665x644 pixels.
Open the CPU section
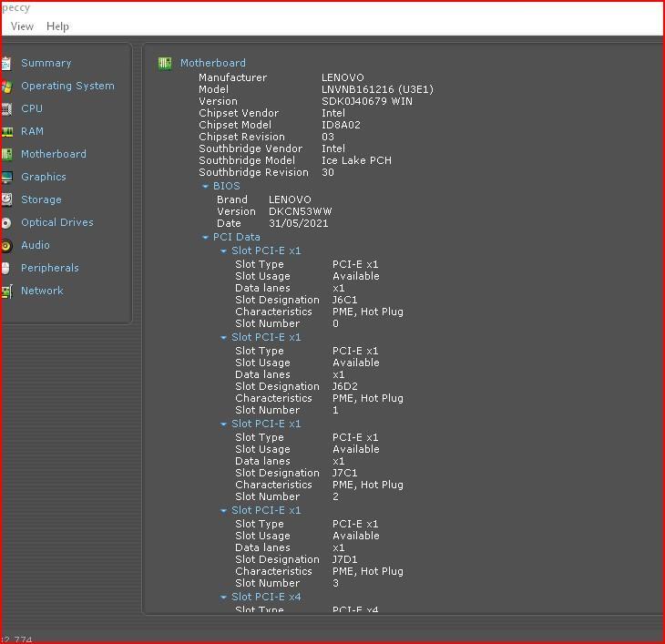(32, 108)
